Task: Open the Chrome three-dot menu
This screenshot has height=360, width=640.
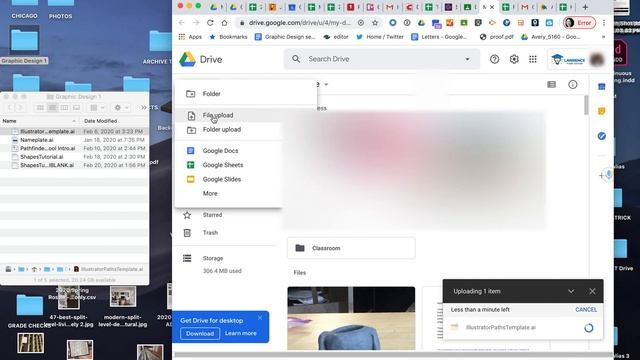Action: click(604, 23)
